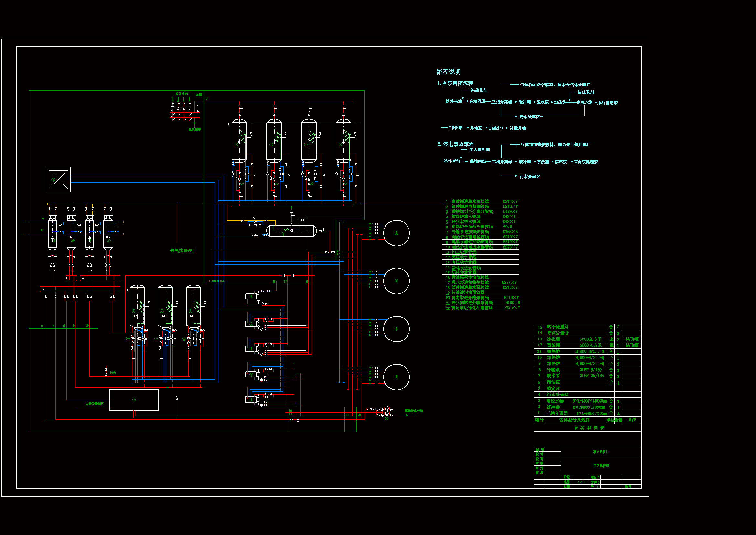
Task: Select '(净化罐' flow text
Action: click(455, 128)
